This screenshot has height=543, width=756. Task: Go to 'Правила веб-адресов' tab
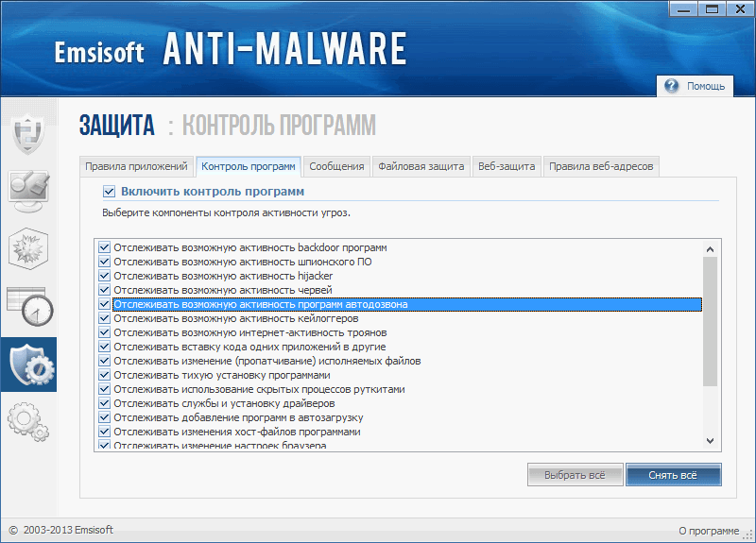(x=601, y=167)
